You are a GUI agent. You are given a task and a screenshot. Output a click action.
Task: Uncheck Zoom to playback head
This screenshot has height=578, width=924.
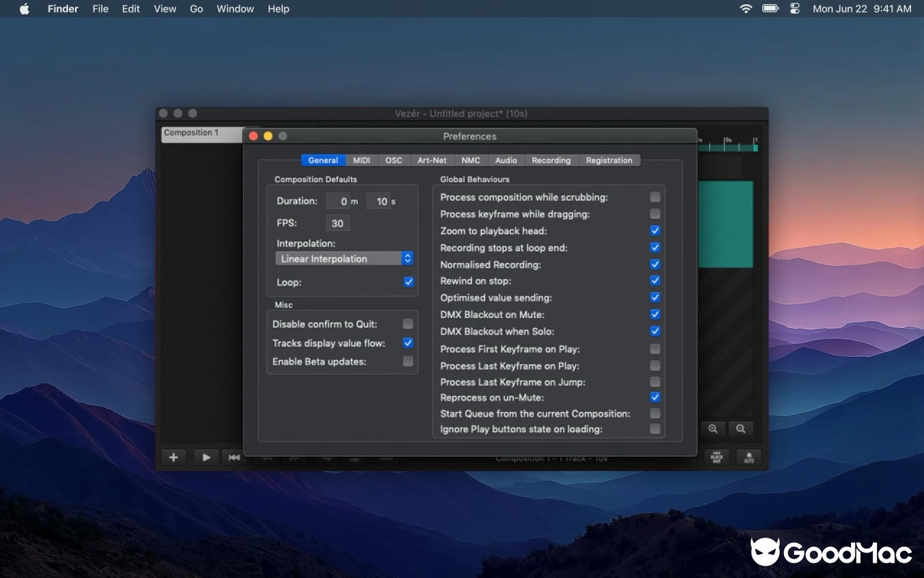pyautogui.click(x=655, y=230)
